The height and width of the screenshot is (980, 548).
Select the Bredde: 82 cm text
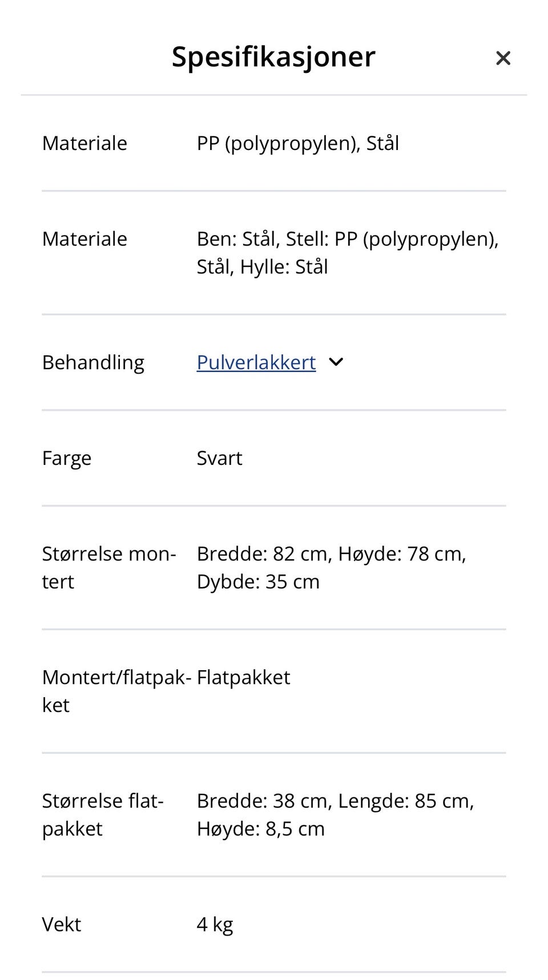[263, 553]
